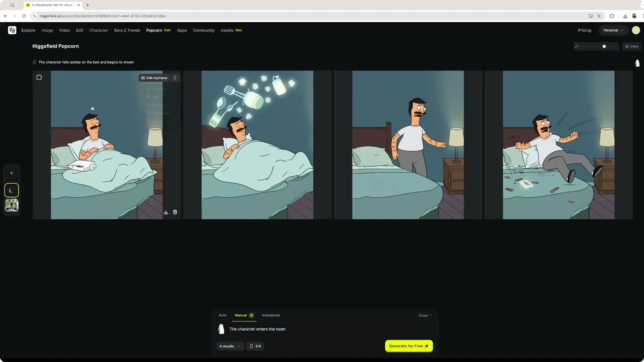Click the plus icon in the left sidebar

(x=11, y=173)
